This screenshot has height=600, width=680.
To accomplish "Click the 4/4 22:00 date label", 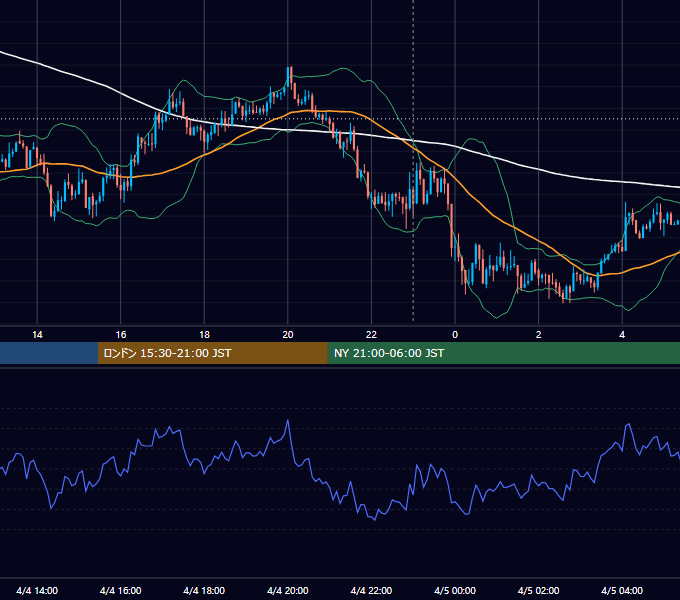I will tap(371, 590).
